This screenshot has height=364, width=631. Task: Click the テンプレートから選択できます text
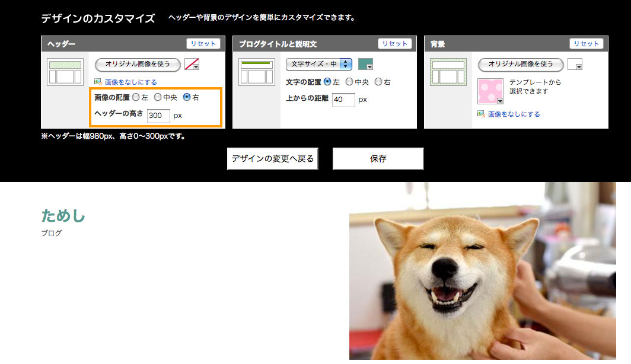tap(535, 87)
